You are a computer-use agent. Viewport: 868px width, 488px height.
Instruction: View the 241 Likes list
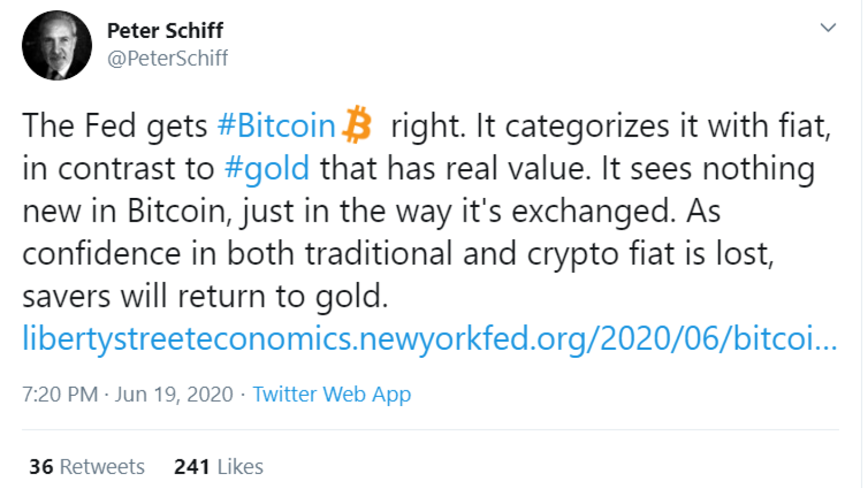point(218,467)
